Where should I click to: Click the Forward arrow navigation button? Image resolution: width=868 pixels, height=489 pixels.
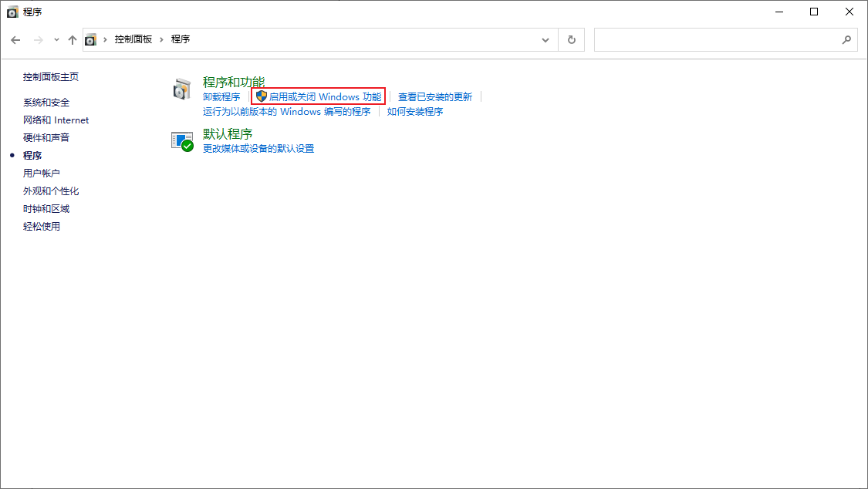[39, 40]
